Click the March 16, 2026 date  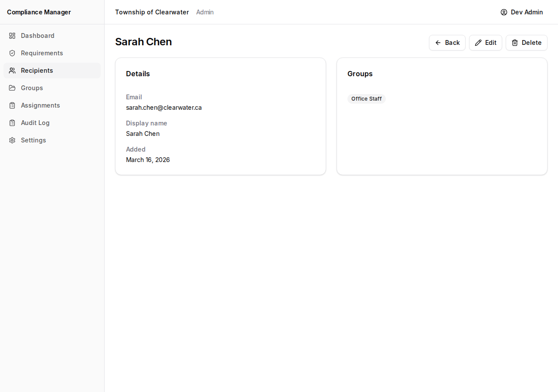(x=148, y=160)
